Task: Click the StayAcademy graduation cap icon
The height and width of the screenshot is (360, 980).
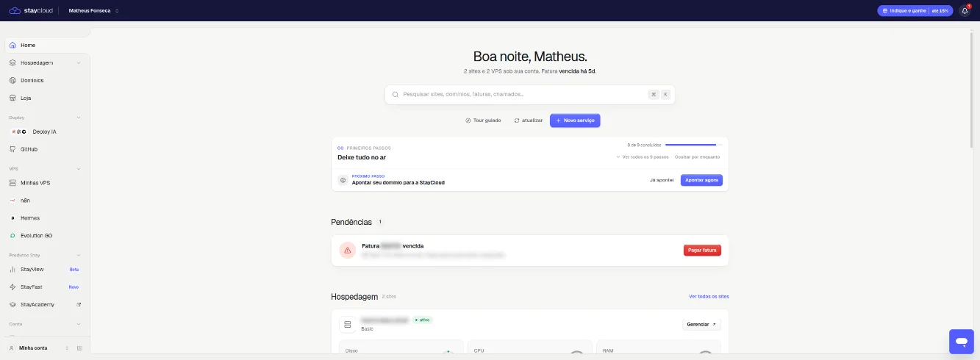Action: 12,305
